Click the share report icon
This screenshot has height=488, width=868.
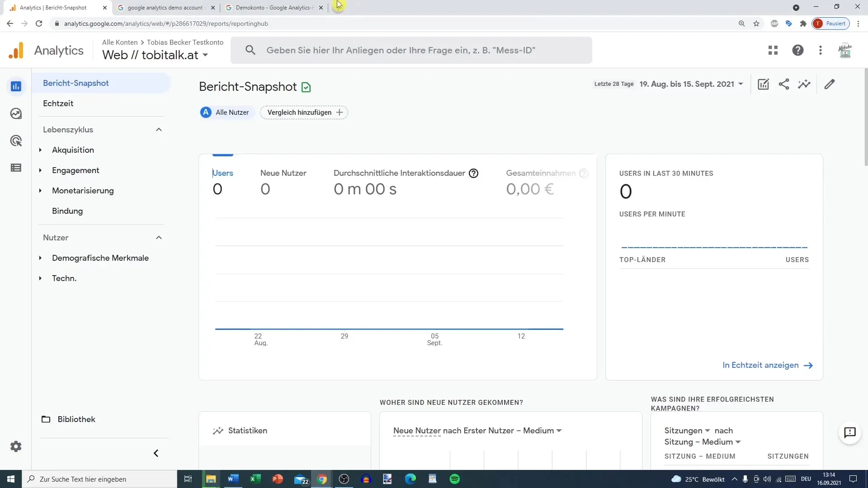click(x=784, y=84)
